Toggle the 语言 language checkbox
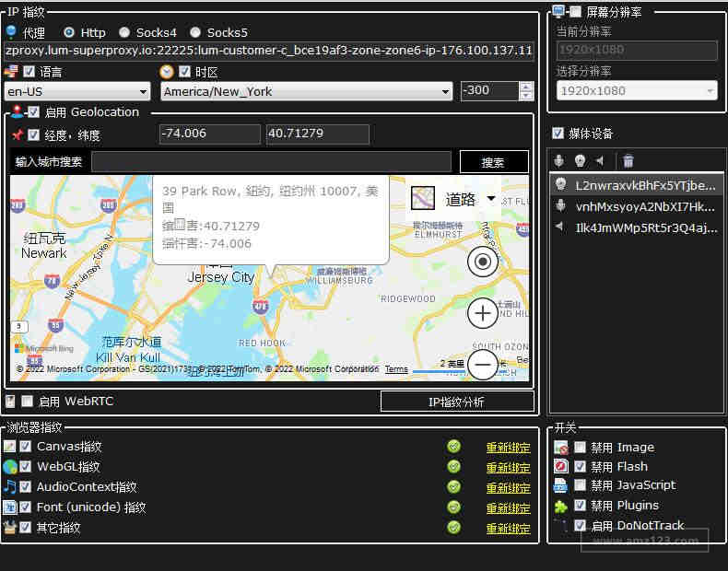 click(x=29, y=72)
